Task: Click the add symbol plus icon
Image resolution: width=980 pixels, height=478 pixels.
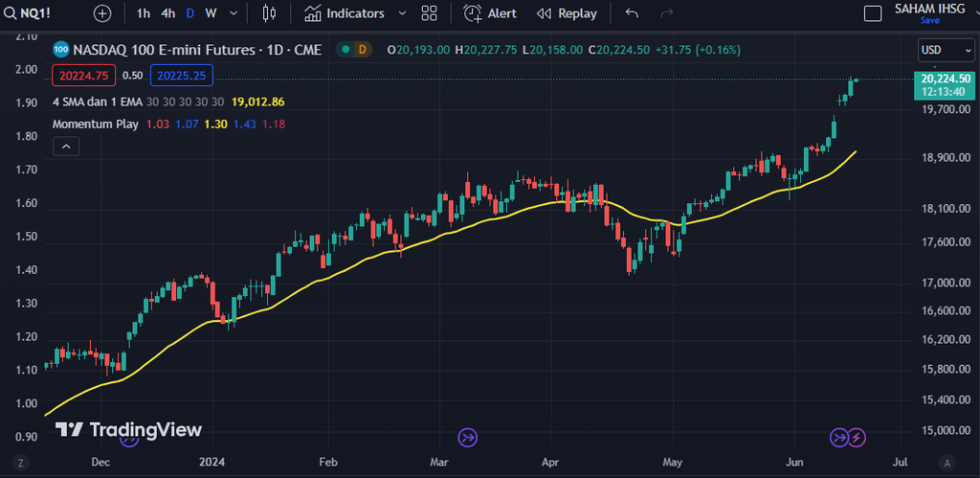Action: coord(102,13)
